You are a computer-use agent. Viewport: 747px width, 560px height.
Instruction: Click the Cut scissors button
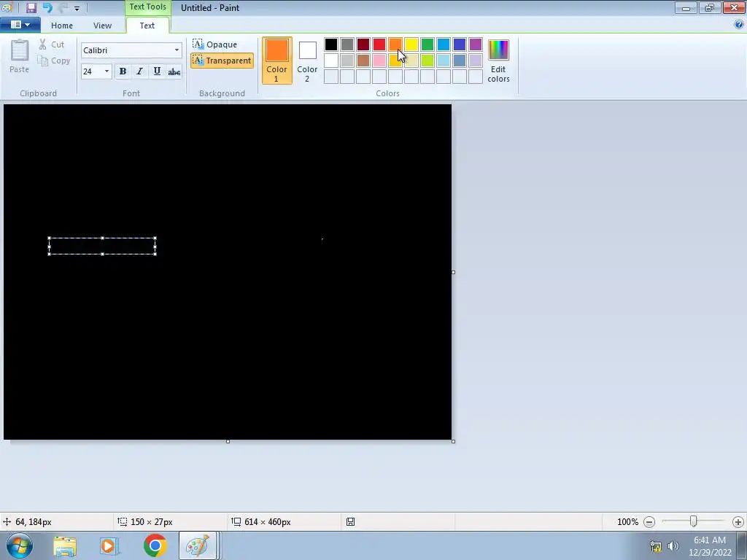point(52,44)
